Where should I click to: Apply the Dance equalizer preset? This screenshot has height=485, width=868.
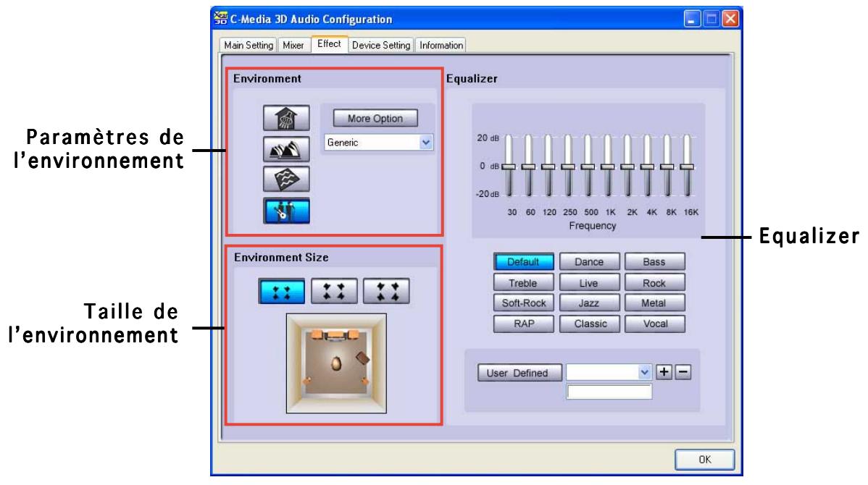(x=589, y=261)
